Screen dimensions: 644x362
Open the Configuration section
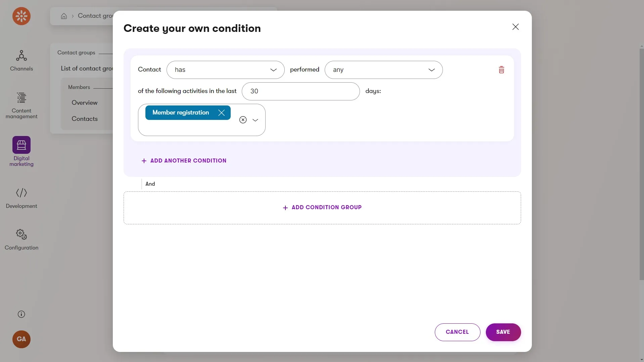21,240
